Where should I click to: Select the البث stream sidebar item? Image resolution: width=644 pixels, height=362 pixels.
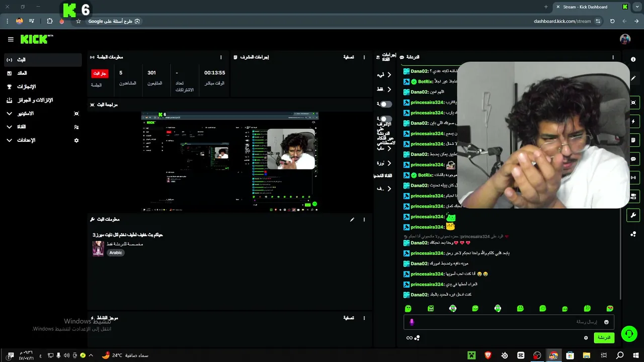coord(43,60)
